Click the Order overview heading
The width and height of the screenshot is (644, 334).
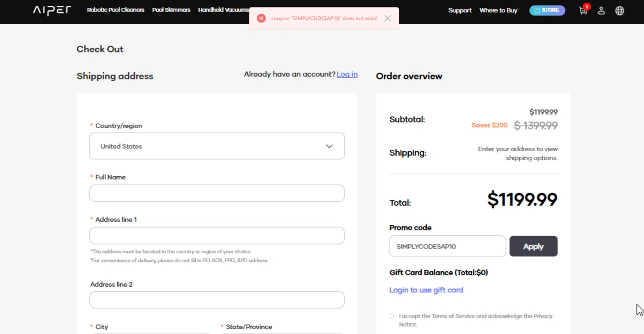tap(409, 76)
